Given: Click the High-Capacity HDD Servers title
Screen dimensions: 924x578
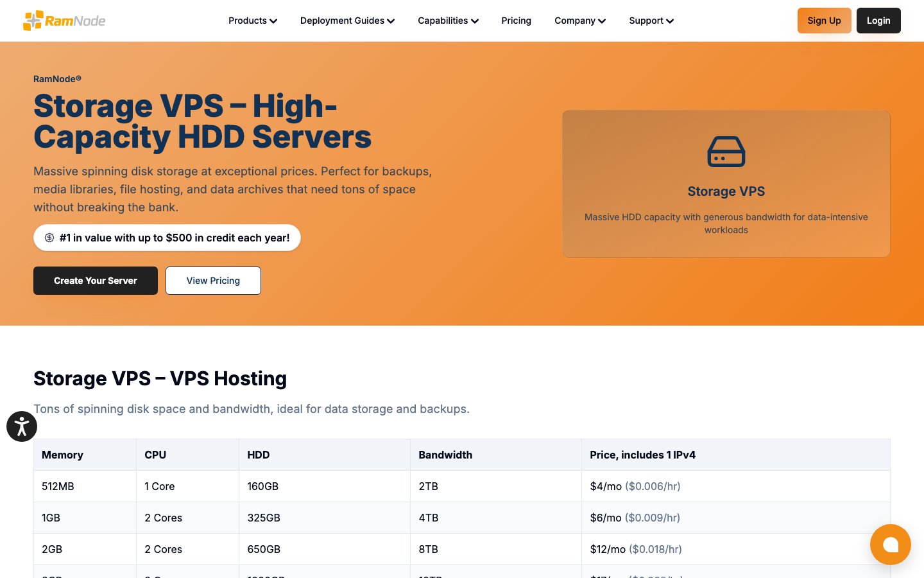Looking at the screenshot, I should tap(203, 121).
